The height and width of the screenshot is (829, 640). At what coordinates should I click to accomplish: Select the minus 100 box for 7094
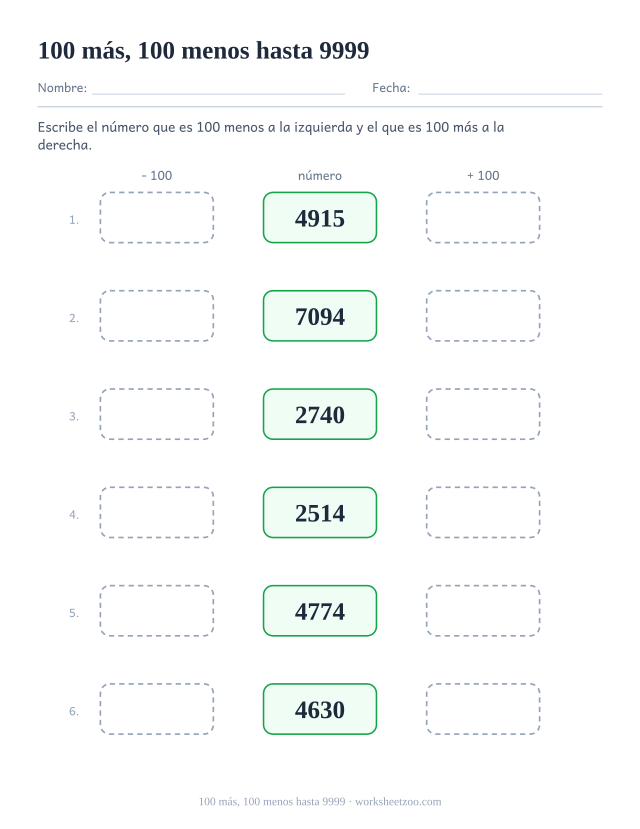(x=157, y=316)
